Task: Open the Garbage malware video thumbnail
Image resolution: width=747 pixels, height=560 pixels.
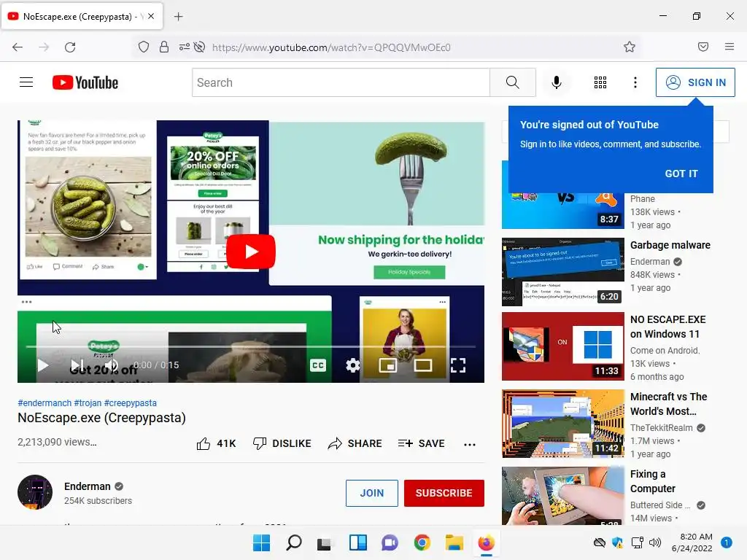Action: (562, 271)
